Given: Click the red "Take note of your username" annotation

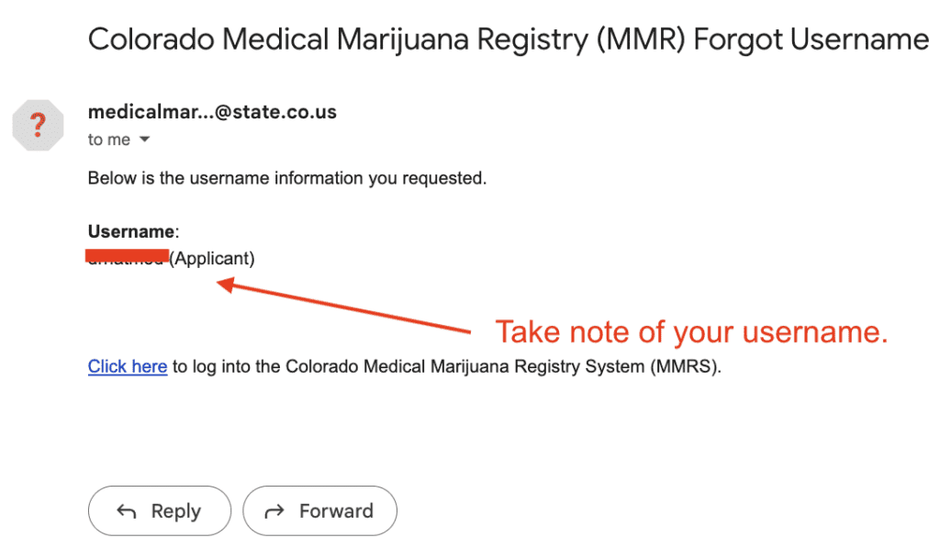Looking at the screenshot, I should coord(691,332).
